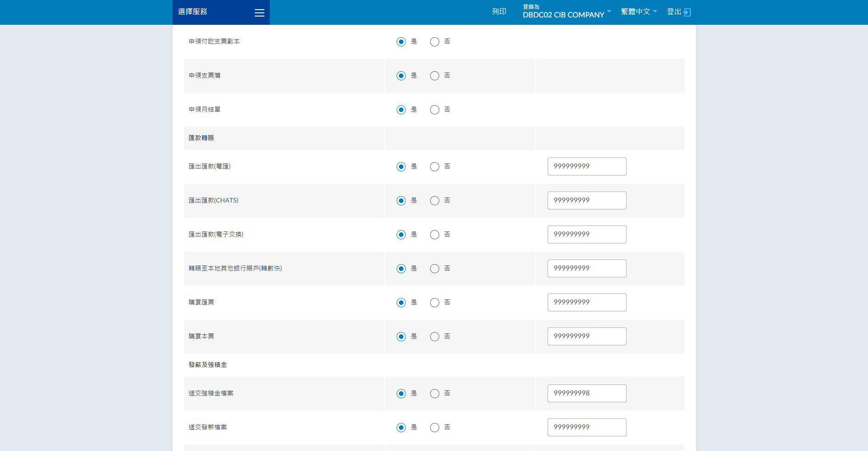Open the hamburger menu beside 選擇服務
Image resolution: width=868 pixels, height=451 pixels.
[259, 13]
